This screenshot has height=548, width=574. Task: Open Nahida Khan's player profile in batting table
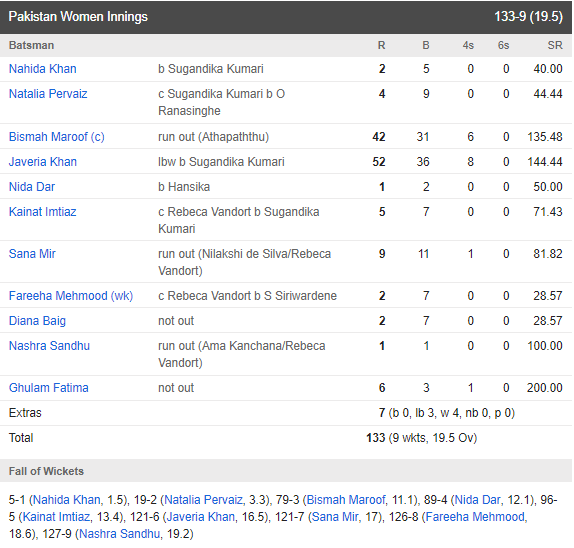click(x=42, y=69)
